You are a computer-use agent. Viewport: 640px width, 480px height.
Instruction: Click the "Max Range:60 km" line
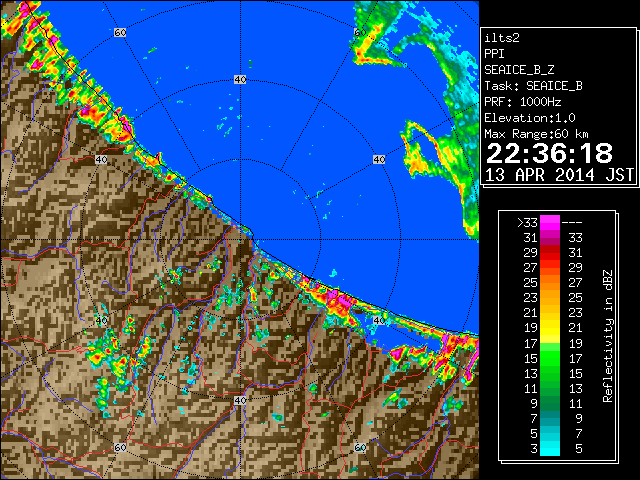click(x=536, y=134)
